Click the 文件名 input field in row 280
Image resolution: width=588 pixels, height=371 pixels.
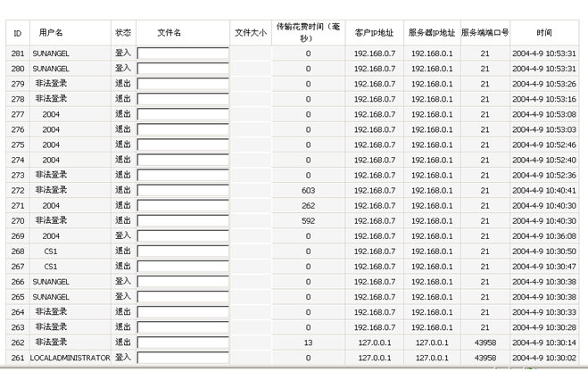183,69
